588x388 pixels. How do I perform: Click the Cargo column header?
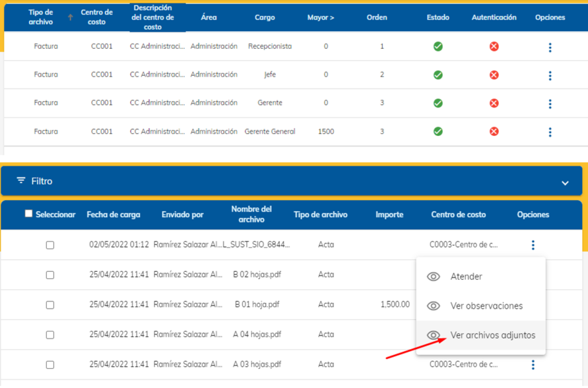265,17
